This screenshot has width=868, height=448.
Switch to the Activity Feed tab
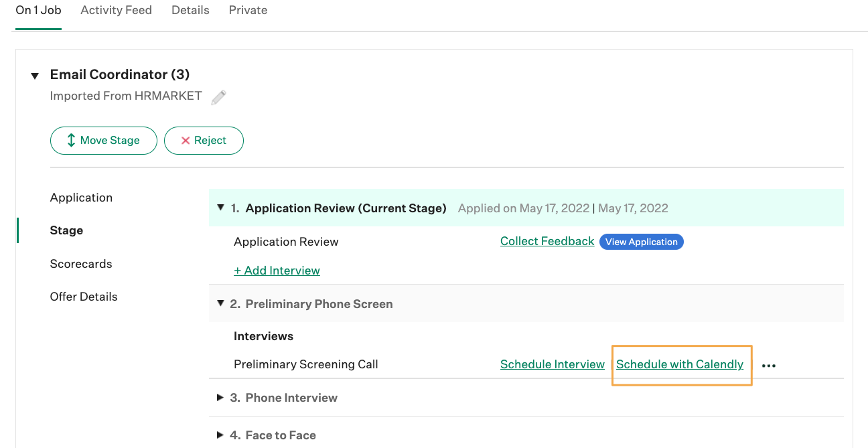pos(116,11)
